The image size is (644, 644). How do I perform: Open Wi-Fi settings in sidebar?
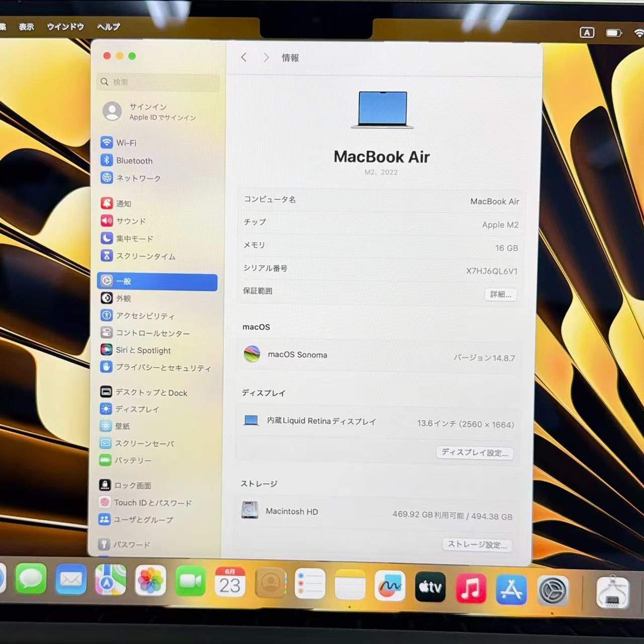tap(119, 143)
